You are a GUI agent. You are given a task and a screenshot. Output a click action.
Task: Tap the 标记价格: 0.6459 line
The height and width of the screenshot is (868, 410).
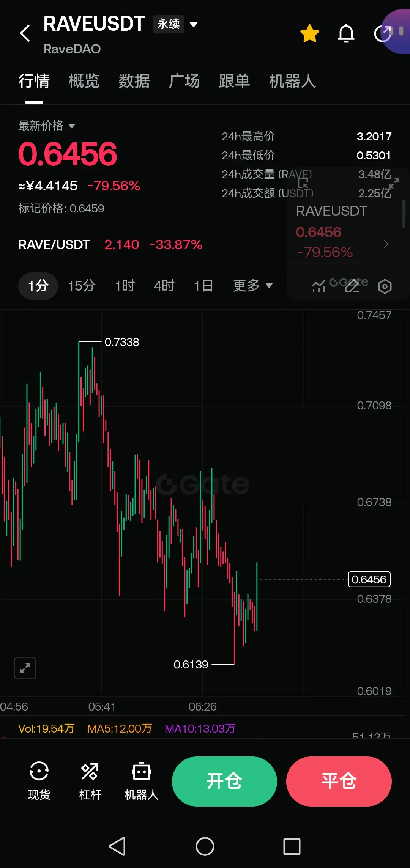[x=61, y=208]
